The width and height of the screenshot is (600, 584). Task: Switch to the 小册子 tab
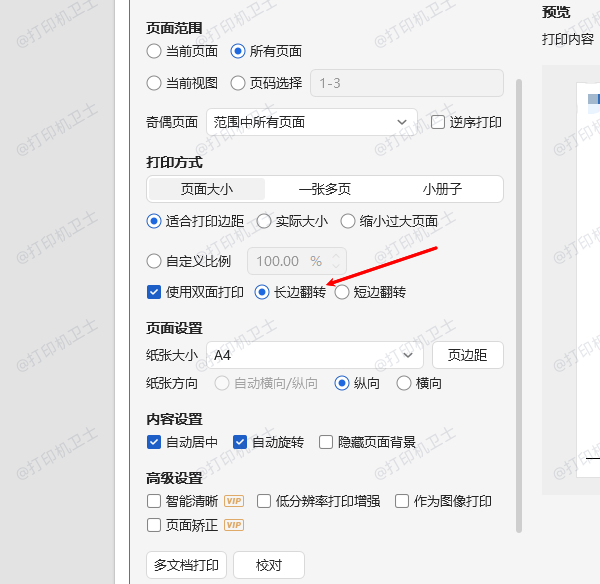(442, 189)
